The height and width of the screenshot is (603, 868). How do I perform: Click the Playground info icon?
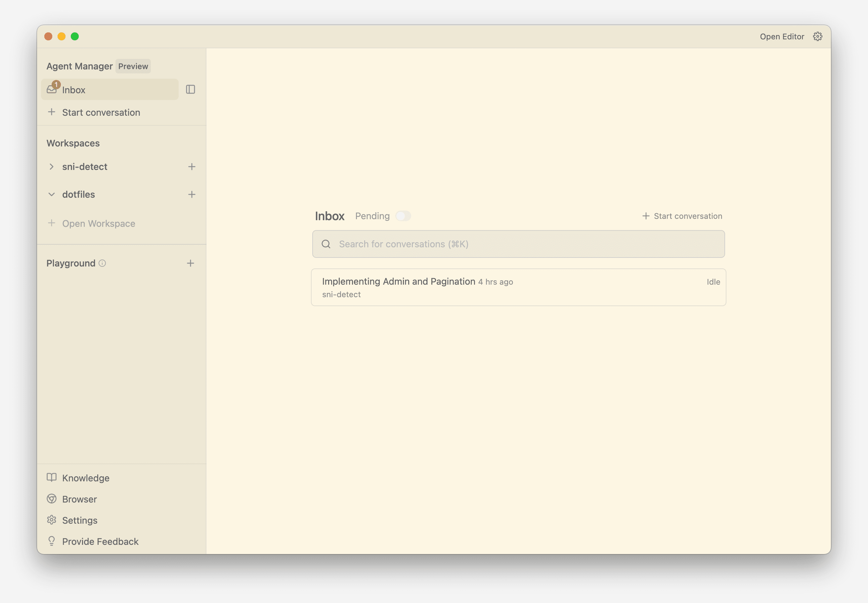(102, 263)
